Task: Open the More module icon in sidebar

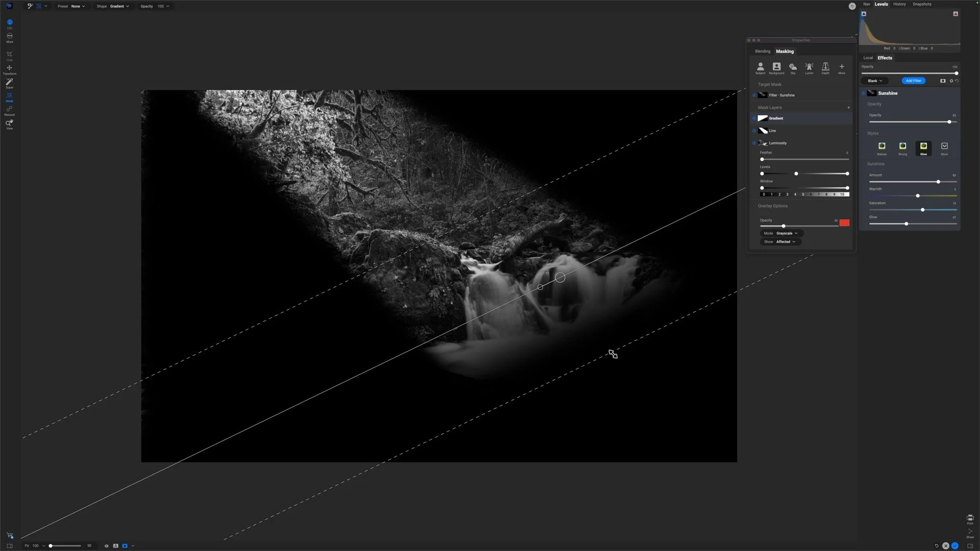Action: click(9, 37)
